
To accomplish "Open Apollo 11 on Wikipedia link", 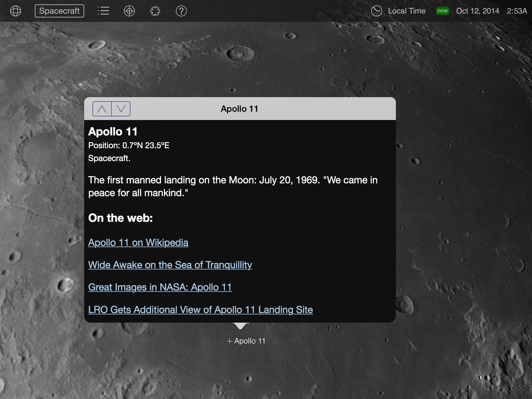I will point(138,243).
